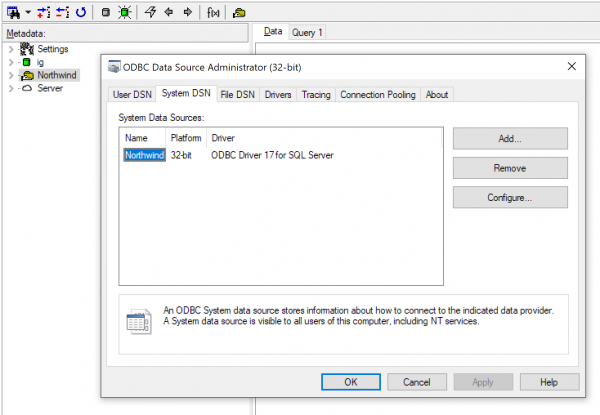Image resolution: width=600 pixels, height=415 pixels.
Task: Select Server label in Metadata tree
Action: click(50, 88)
